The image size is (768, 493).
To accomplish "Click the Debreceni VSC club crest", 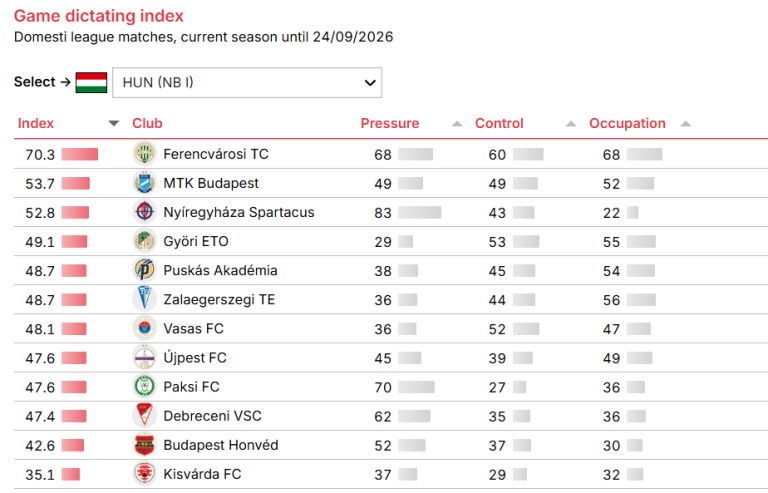I will click(x=144, y=415).
